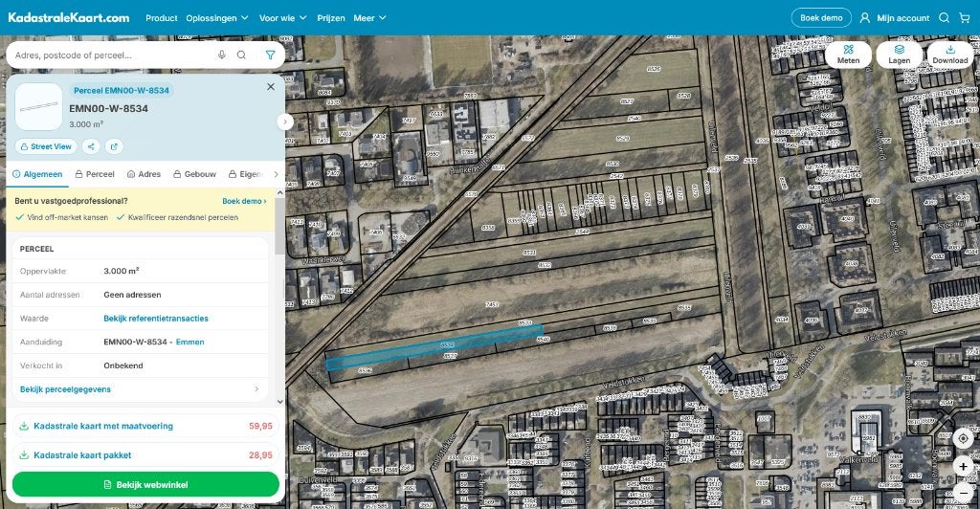Click the filter funnel icon
The width and height of the screenshot is (980, 509).
(270, 55)
